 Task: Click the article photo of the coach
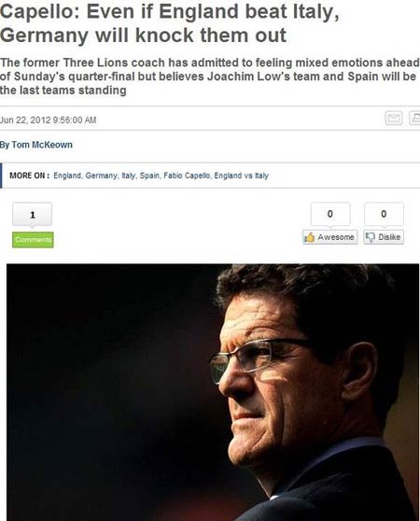213,392
